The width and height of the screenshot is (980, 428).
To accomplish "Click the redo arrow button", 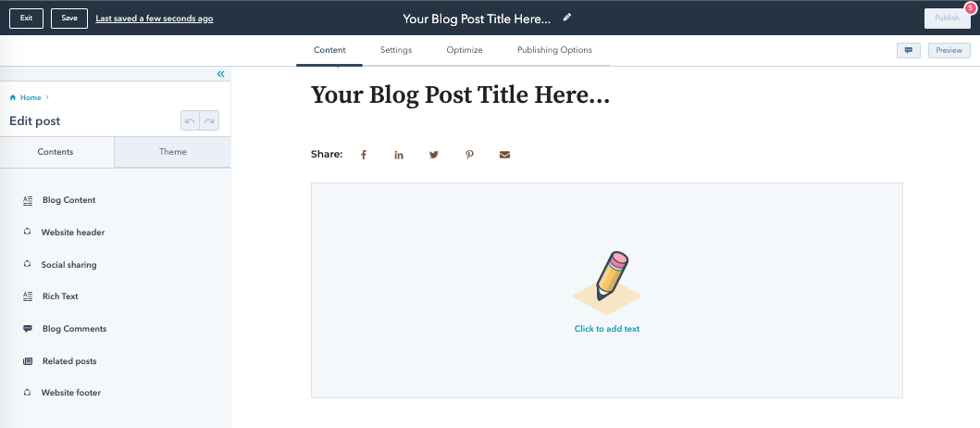I will 209,120.
